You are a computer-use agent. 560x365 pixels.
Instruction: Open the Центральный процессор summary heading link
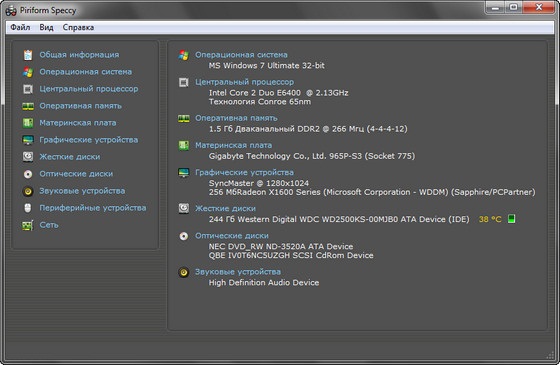click(244, 82)
